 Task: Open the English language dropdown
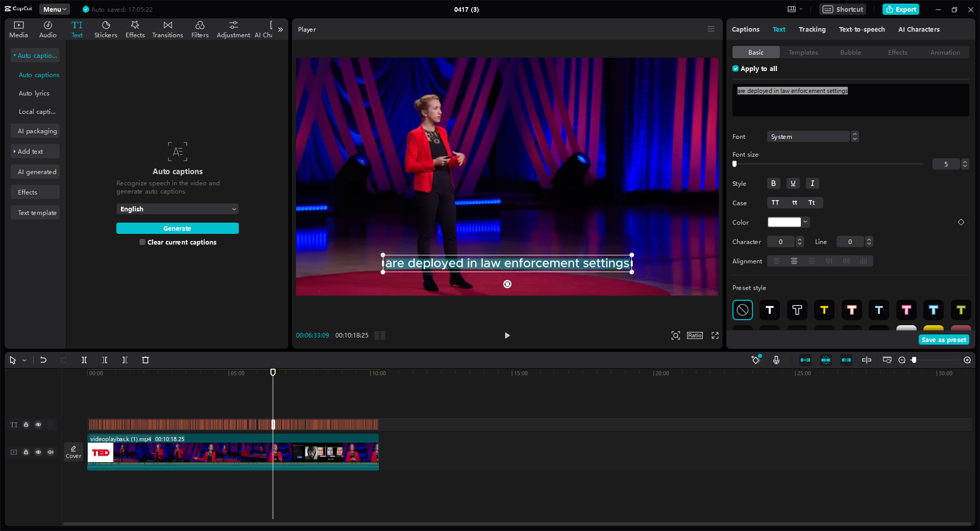[x=177, y=209]
